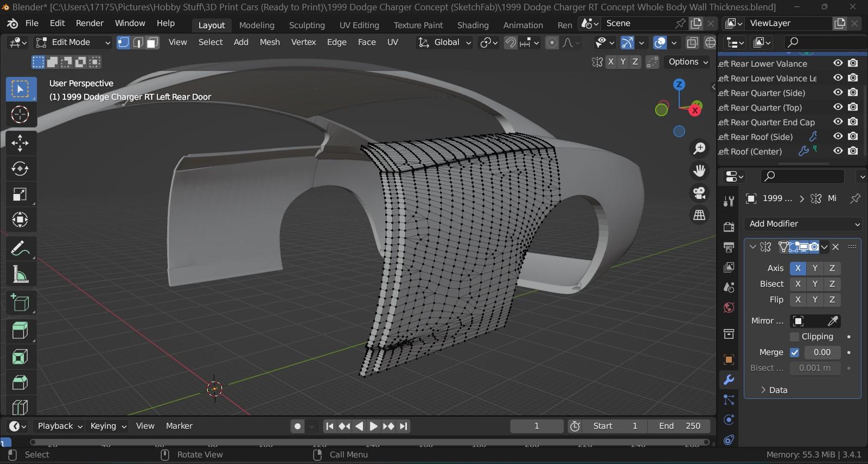The width and height of the screenshot is (868, 464).
Task: Select the Loop Cut tool
Action: coord(21,407)
